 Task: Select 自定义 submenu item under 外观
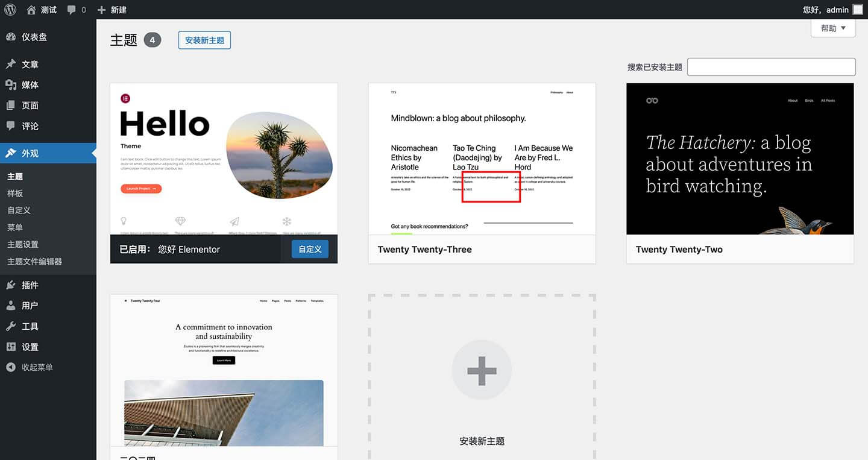pyautogui.click(x=19, y=210)
